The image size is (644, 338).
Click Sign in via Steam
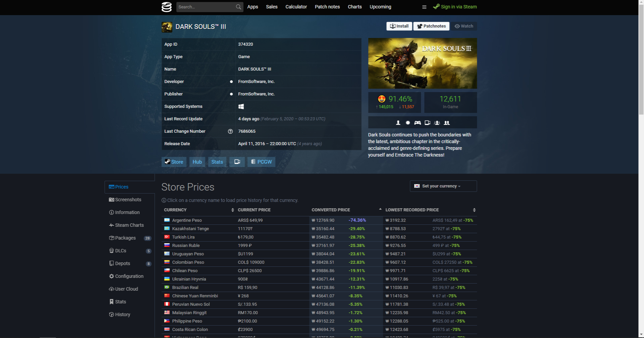(455, 7)
